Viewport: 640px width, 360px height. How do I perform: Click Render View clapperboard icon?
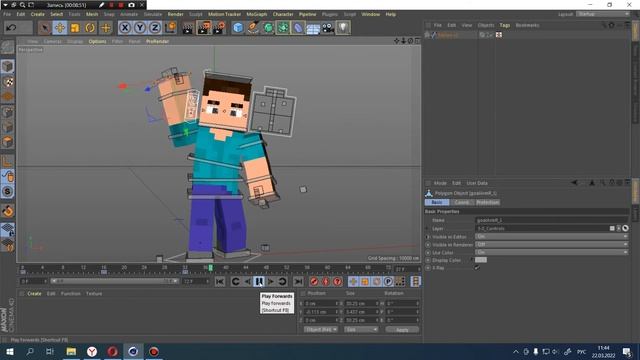(x=188, y=28)
